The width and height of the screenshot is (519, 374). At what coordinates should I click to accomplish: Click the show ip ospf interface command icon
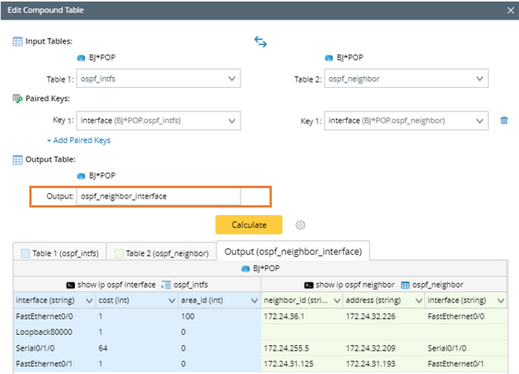pyautogui.click(x=70, y=285)
